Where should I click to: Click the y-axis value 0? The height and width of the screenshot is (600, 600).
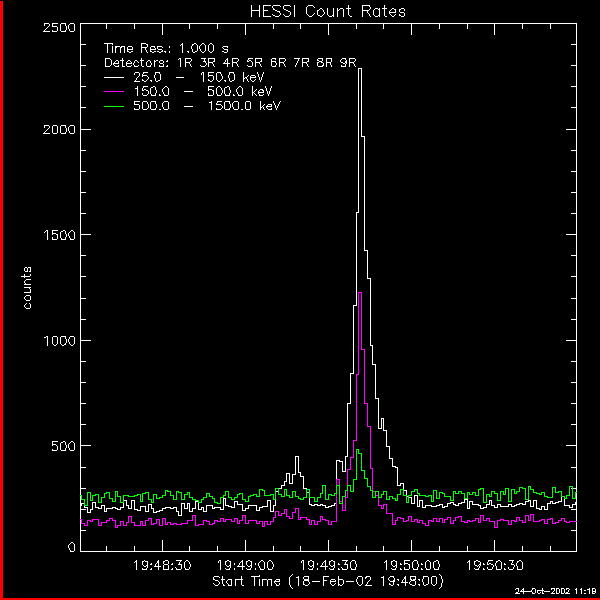pyautogui.click(x=72, y=548)
